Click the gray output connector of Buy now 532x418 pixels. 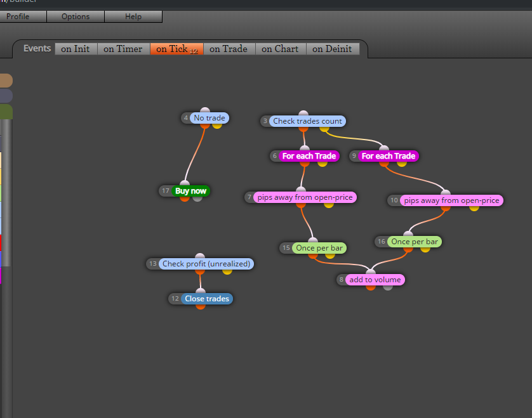[x=197, y=199]
